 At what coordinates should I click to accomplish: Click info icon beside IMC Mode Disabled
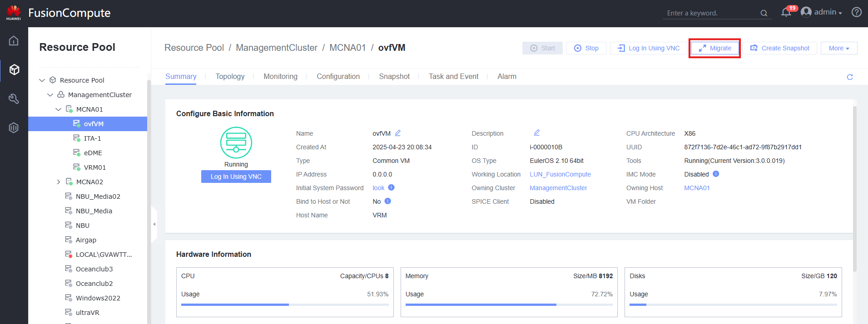click(716, 174)
